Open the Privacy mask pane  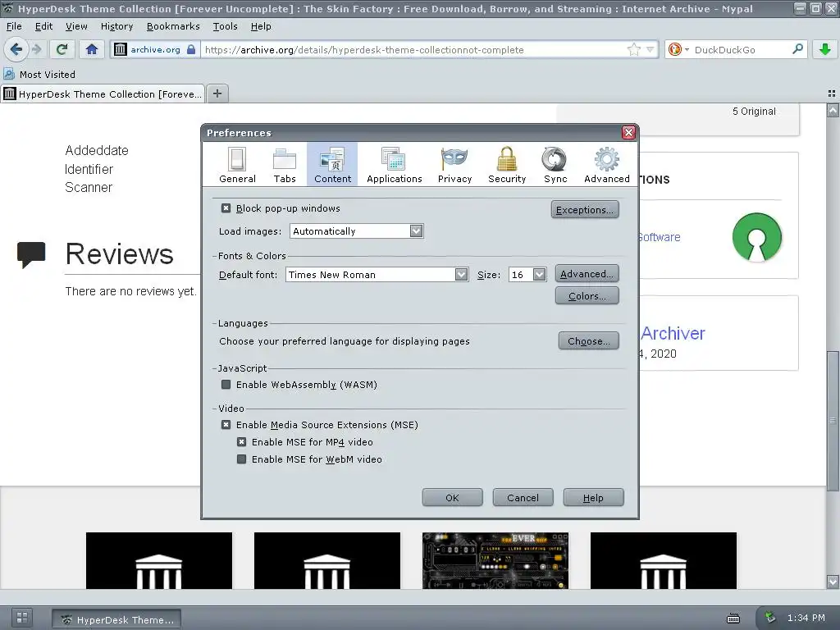(454, 164)
